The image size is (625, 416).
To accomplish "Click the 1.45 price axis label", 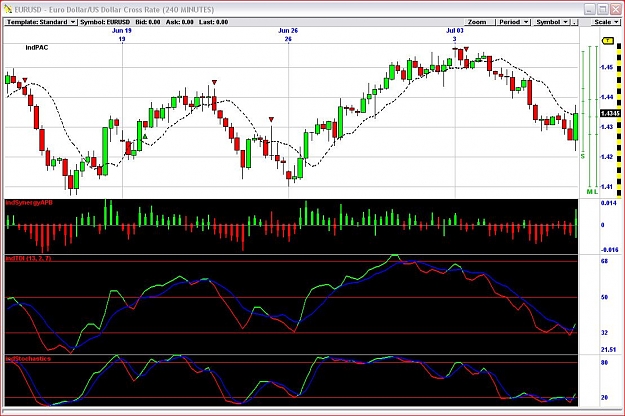I will click(607, 67).
